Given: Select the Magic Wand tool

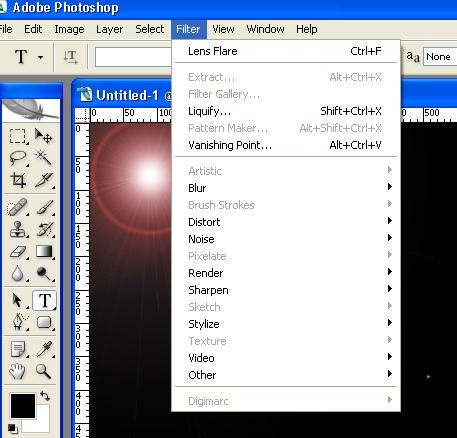Looking at the screenshot, I should [43, 158].
